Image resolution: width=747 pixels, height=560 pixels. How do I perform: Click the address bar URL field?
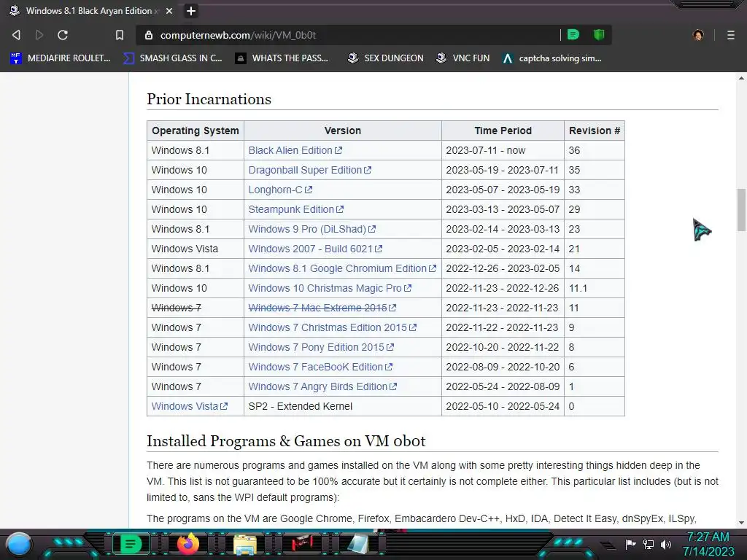click(x=348, y=35)
